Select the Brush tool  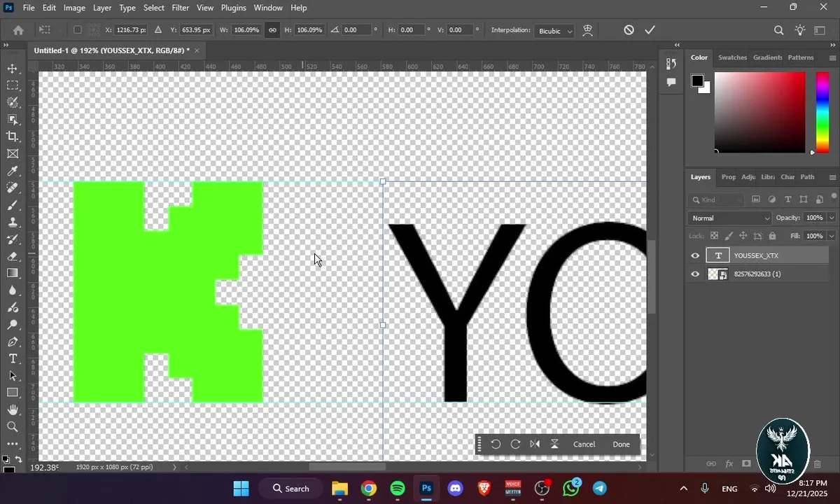click(x=13, y=205)
